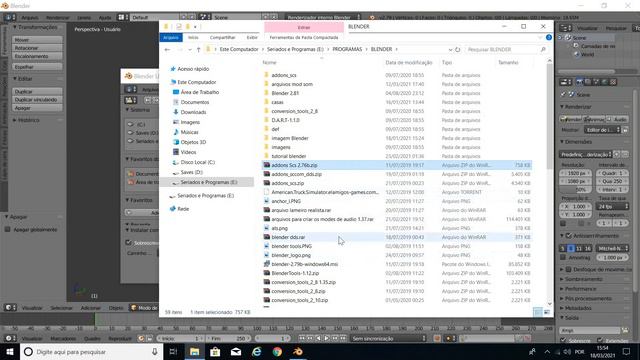The height and width of the screenshot is (360, 640).
Task: Open the Windows Start menu
Action: (10, 351)
